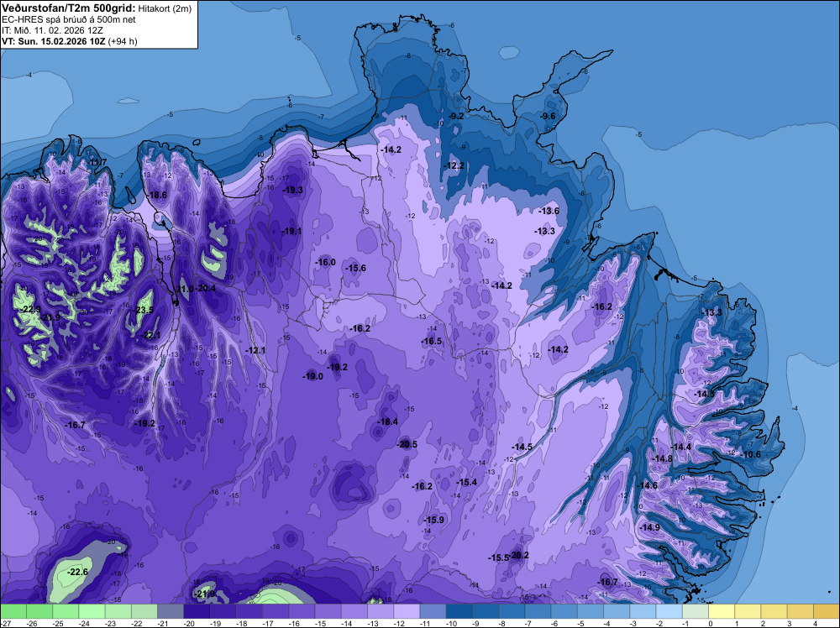Select the -19.3 temperature reading
The image size is (840, 628).
point(293,190)
